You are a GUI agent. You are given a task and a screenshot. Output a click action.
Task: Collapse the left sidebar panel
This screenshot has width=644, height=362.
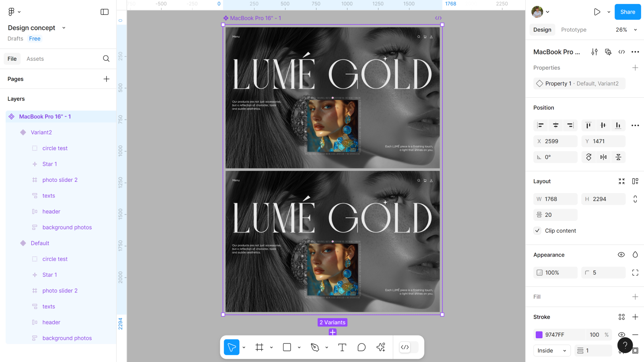coord(105,12)
